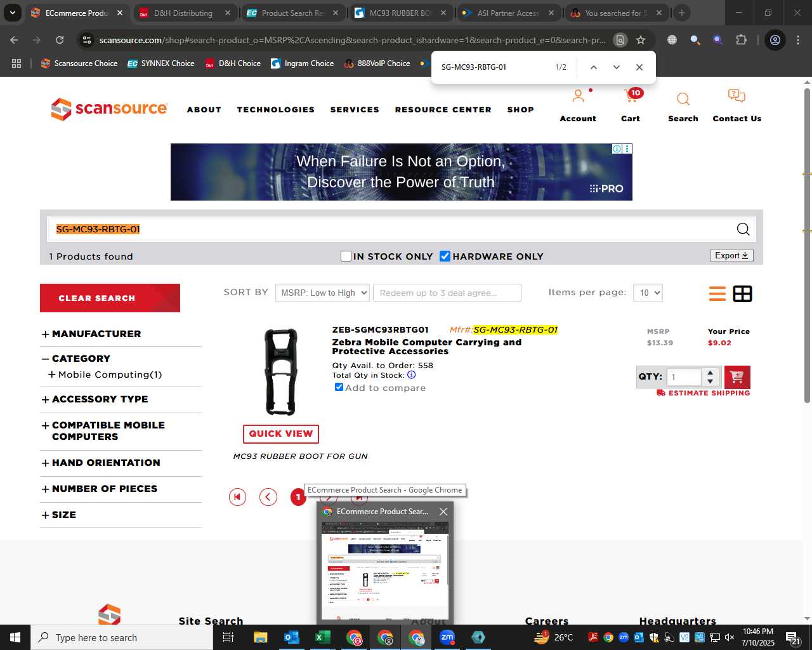The image size is (812, 650).
Task: Open Items per page dropdown
Action: click(x=648, y=293)
